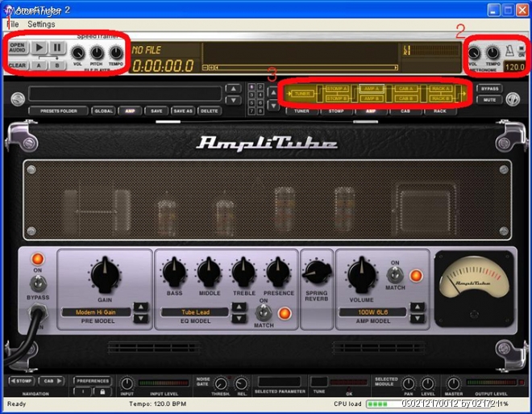Click the Presets Folder button
This screenshot has width=532, height=414.
point(58,111)
